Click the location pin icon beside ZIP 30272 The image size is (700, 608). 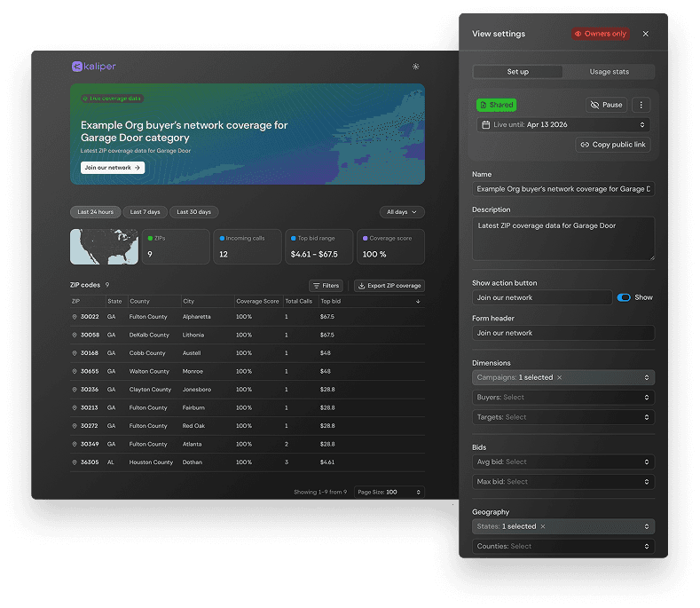coord(75,426)
